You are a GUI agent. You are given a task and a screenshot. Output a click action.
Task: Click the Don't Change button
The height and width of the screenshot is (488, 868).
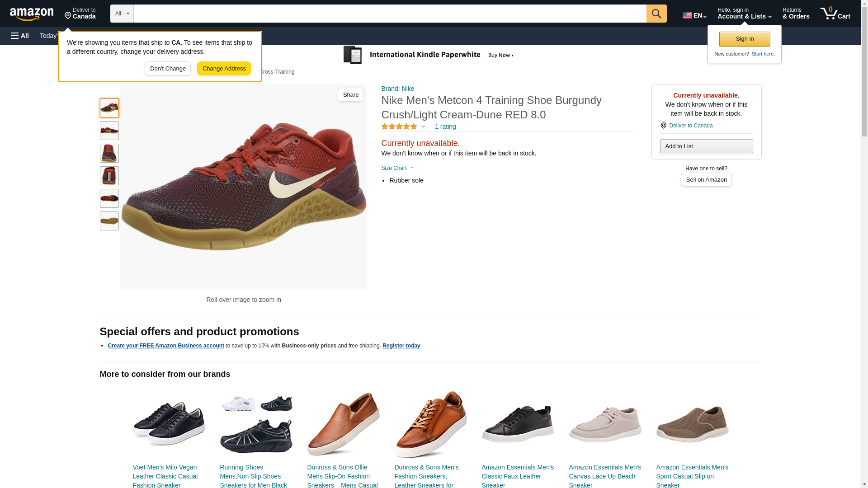(168, 69)
